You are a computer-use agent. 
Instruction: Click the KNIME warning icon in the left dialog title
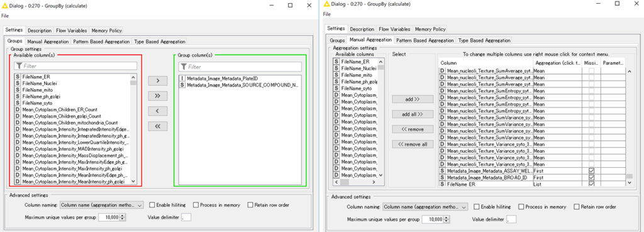(4, 6)
